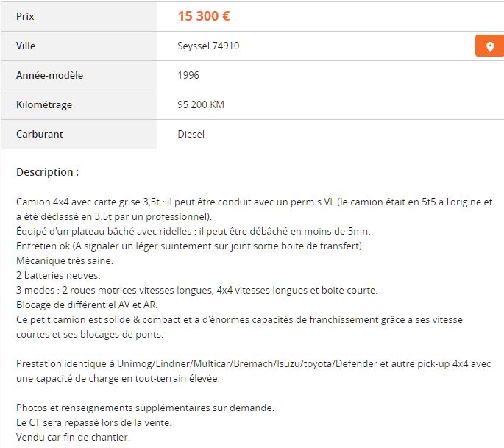
Task: Select the 95 200 KM mileage value
Action: click(201, 104)
